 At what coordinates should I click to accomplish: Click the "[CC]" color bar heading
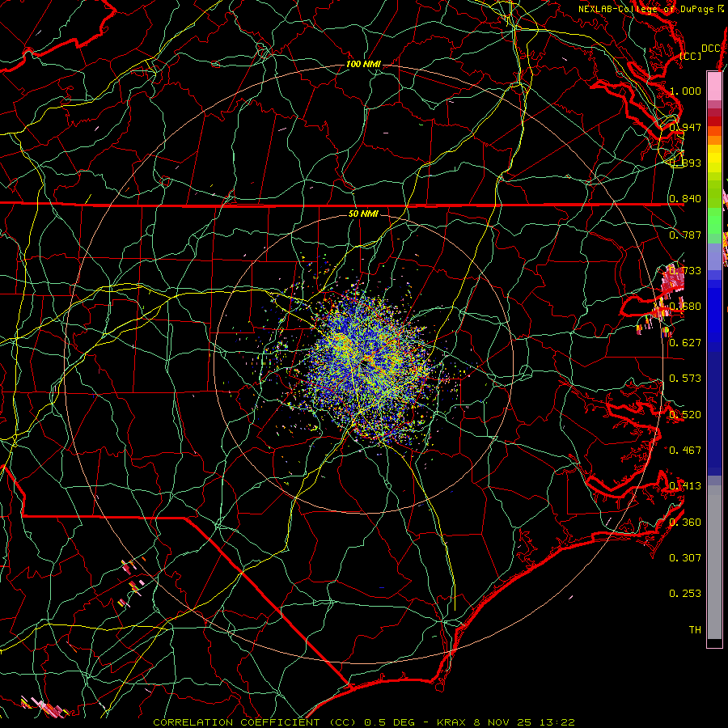click(x=691, y=56)
